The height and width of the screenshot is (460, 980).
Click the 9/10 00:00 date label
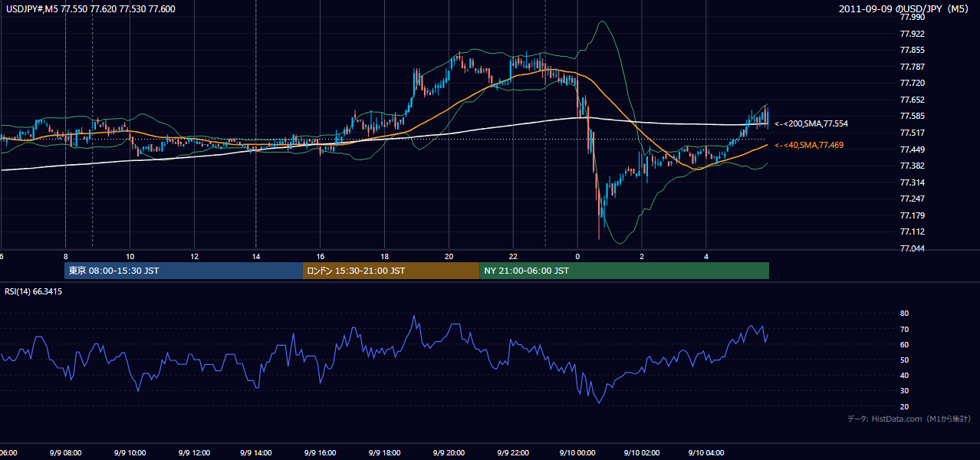(x=577, y=453)
